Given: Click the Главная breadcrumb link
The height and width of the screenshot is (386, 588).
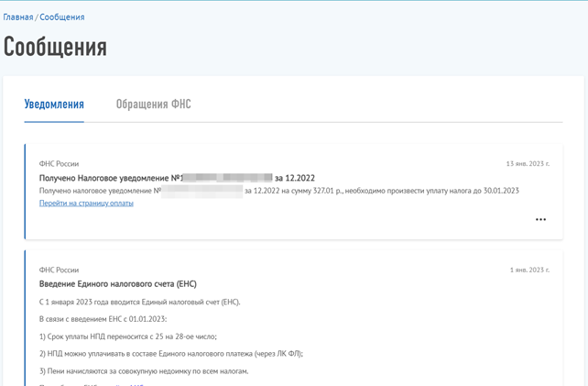Looking at the screenshot, I should tap(17, 17).
